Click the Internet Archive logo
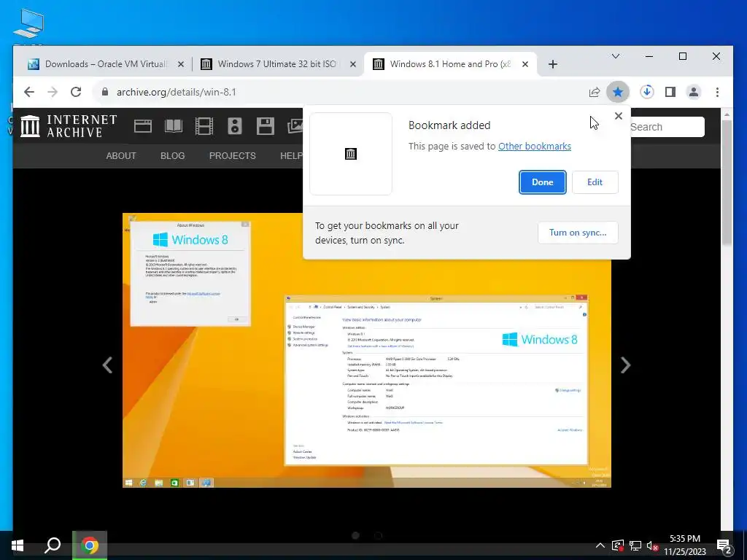This screenshot has width=747, height=560. point(69,126)
